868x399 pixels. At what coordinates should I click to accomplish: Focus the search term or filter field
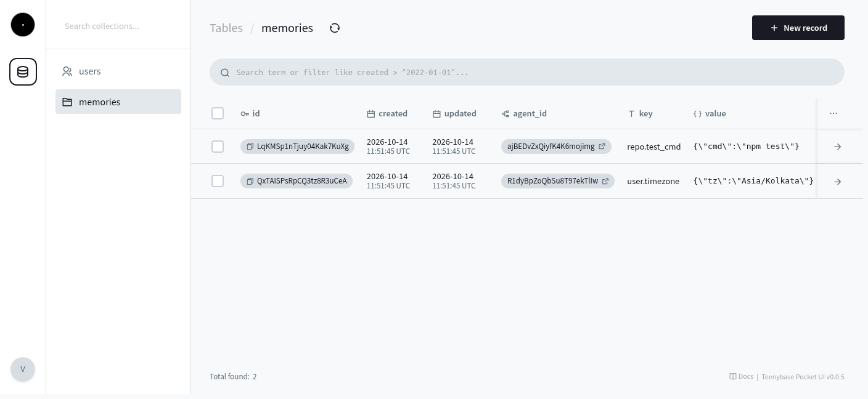click(527, 72)
